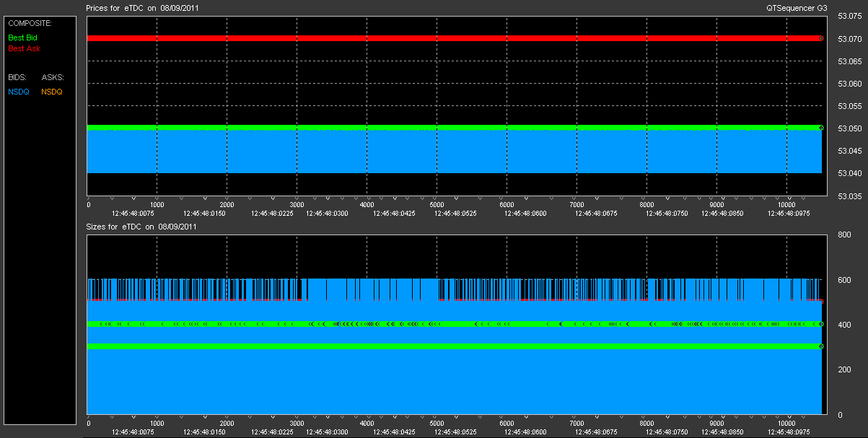
Task: Click the 12:45:48:0150 time under Prices chart
Action: [x=205, y=213]
